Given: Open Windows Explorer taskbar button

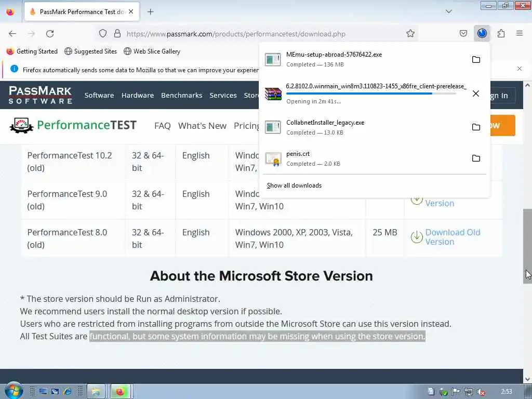Looking at the screenshot, I should point(96,392).
